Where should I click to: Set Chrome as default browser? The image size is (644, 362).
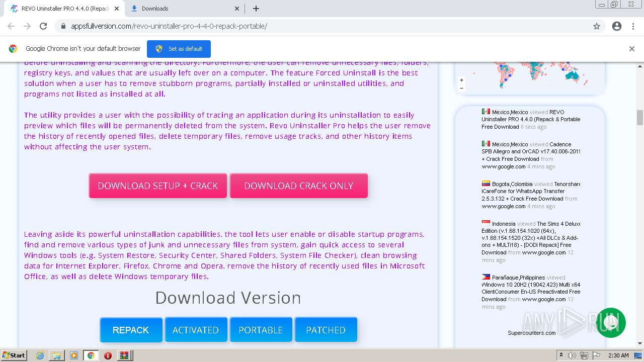(179, 49)
